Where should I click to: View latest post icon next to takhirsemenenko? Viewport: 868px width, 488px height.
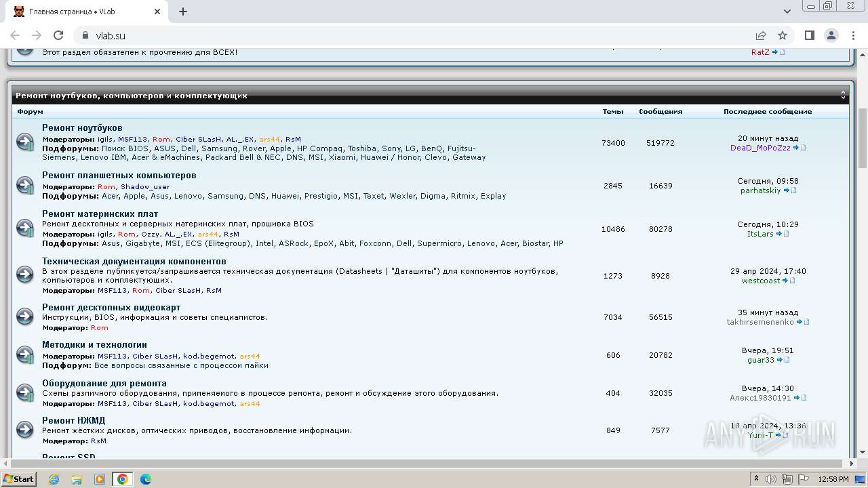pos(803,322)
